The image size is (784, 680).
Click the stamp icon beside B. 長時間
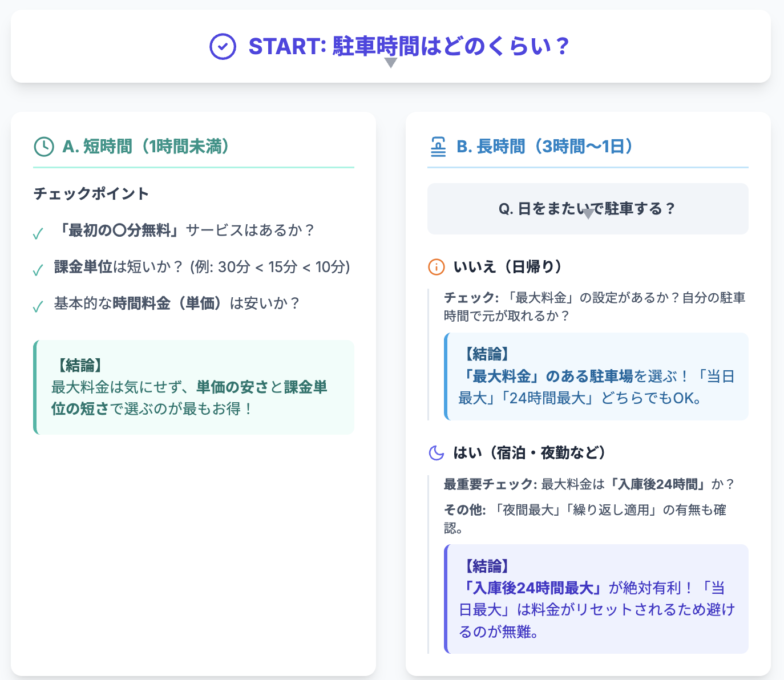(x=438, y=147)
